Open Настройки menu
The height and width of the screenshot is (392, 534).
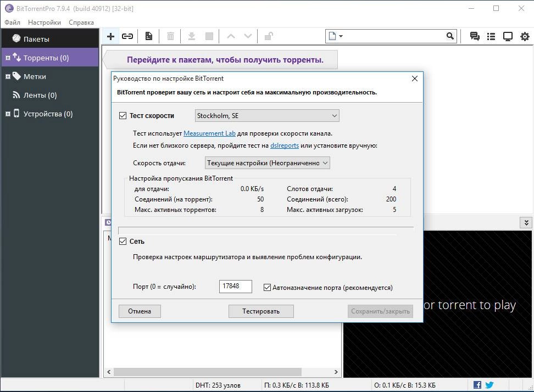(x=44, y=23)
